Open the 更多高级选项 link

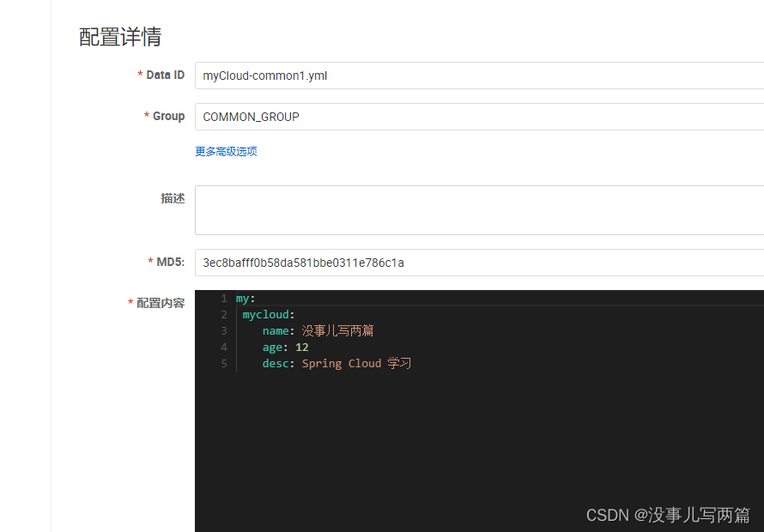[x=226, y=152]
